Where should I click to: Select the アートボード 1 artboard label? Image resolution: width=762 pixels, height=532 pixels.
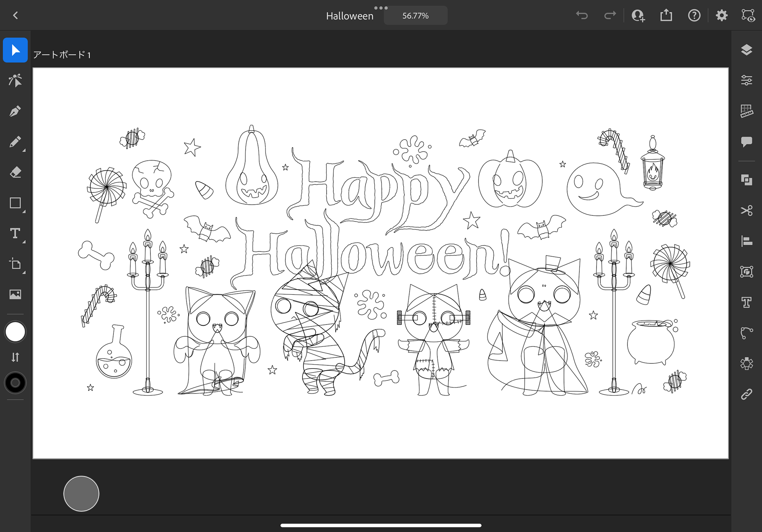pos(62,55)
